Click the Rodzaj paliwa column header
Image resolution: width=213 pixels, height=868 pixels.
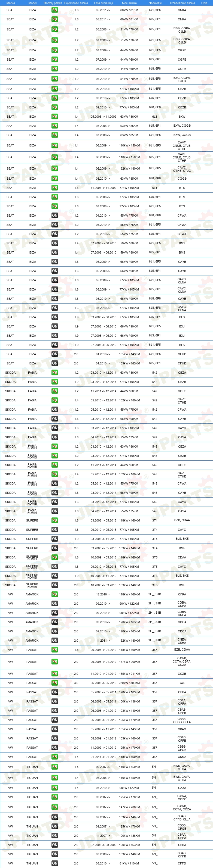point(53,3)
